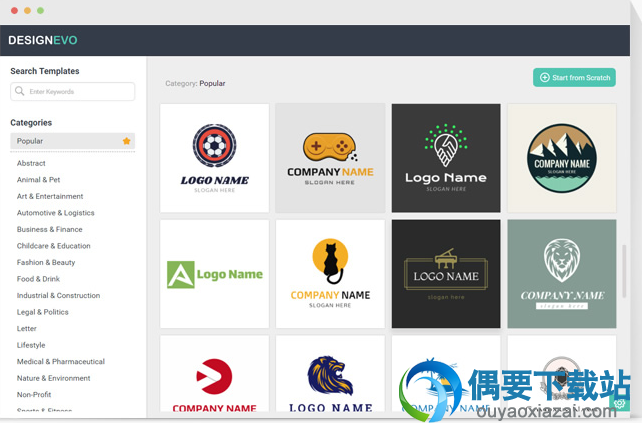Click the Popular text in category breadcrumb
Image resolution: width=642 pixels, height=423 pixels.
(x=212, y=83)
